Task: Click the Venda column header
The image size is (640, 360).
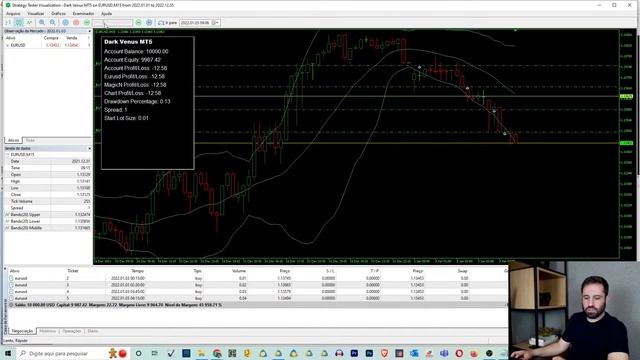Action: pyautogui.click(x=71, y=38)
